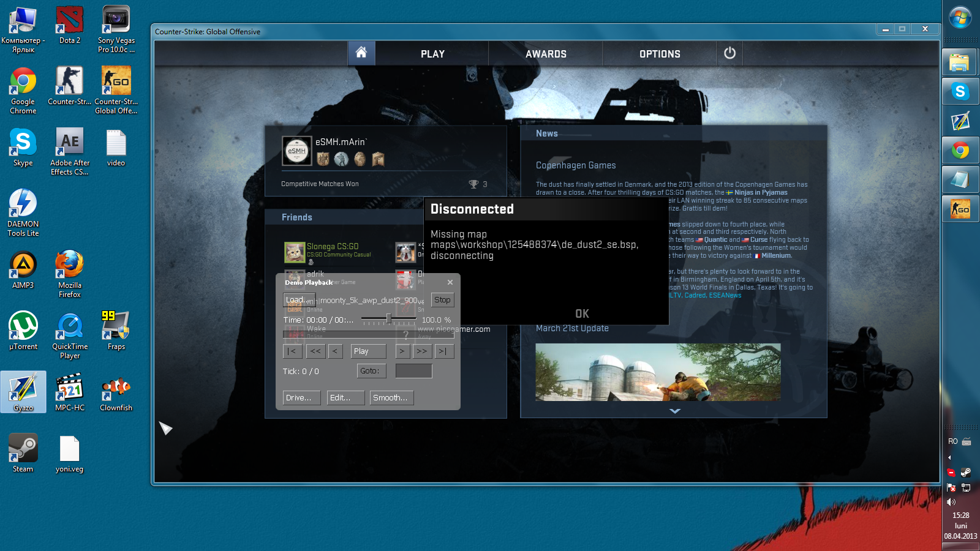The image size is (980, 551).
Task: Click the Play button in Demo Playback
Action: (x=369, y=351)
